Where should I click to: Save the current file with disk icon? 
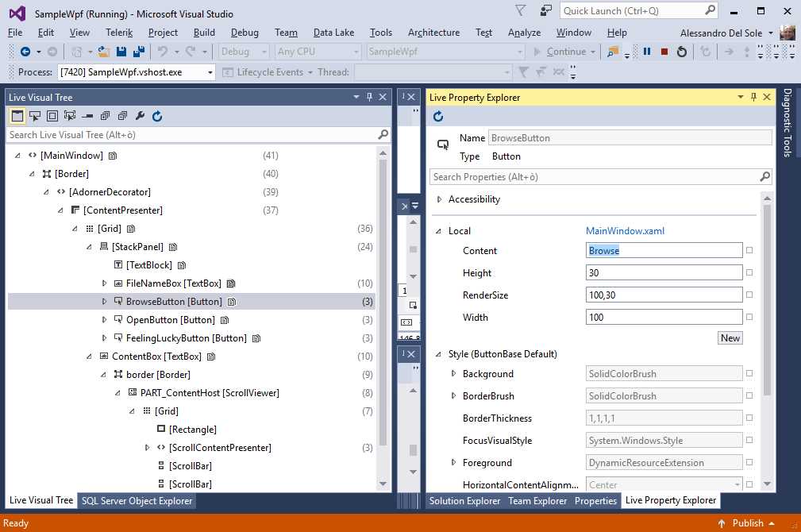point(121,52)
